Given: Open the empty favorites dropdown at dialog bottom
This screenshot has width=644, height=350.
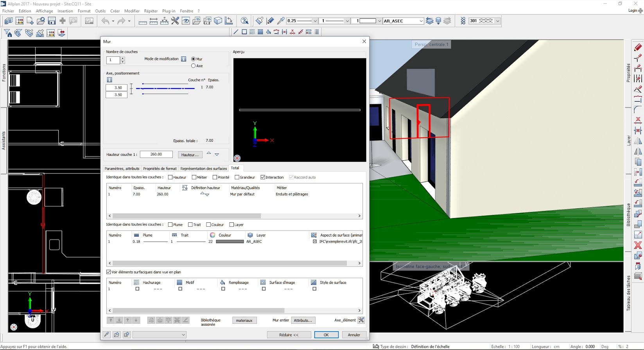Looking at the screenshot, I should click(183, 335).
